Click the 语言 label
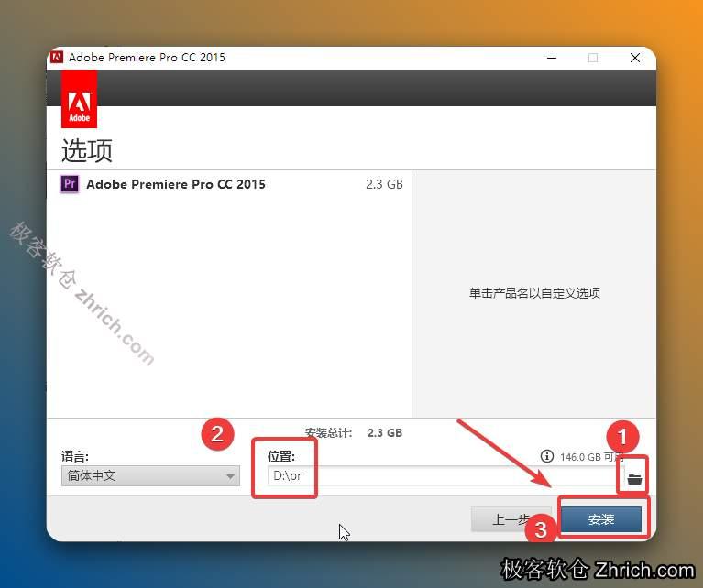Image resolution: width=703 pixels, height=588 pixels. click(x=75, y=457)
